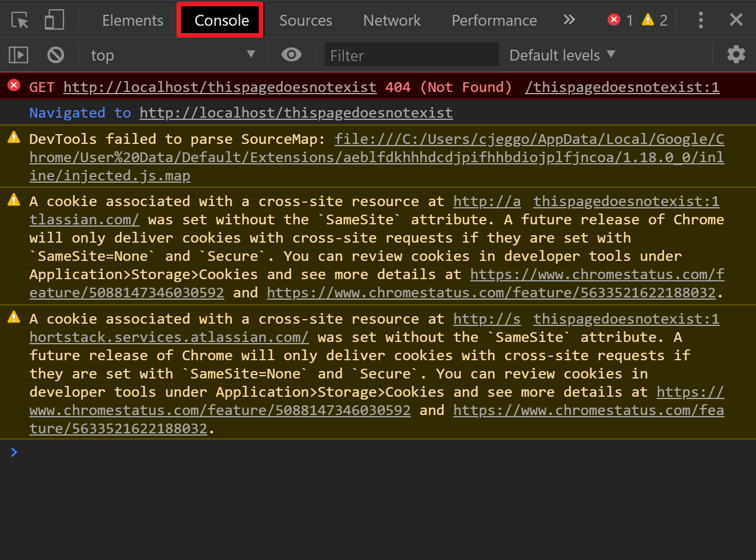Viewport: 756px width, 560px height.
Task: Focus the console Filter field
Action: click(411, 55)
